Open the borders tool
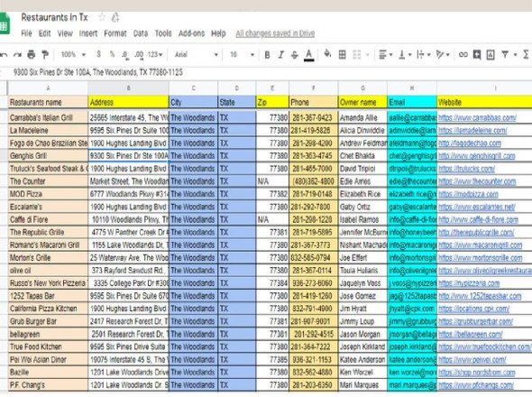Viewport: 532px width, 397px height. point(343,54)
